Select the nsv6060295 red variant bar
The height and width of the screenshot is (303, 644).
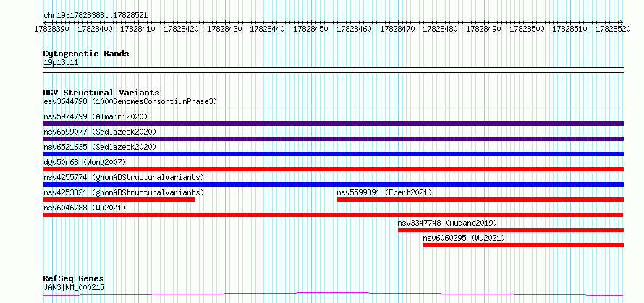pyautogui.click(x=523, y=245)
